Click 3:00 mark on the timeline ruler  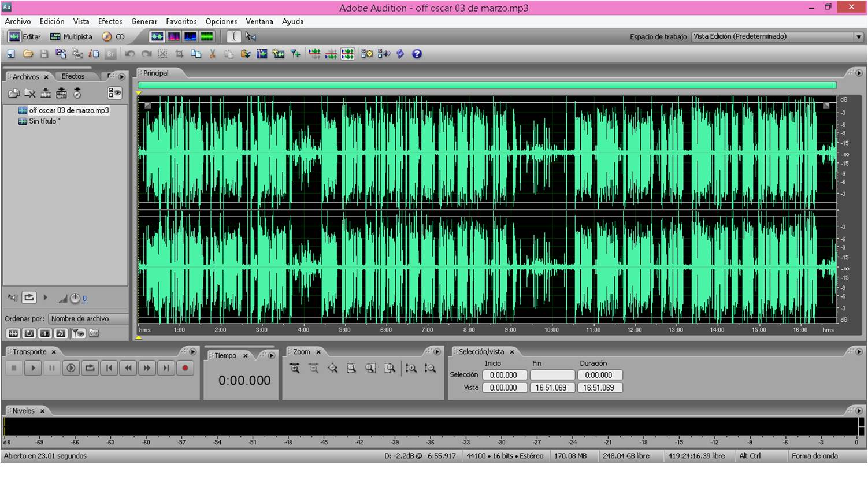(262, 330)
